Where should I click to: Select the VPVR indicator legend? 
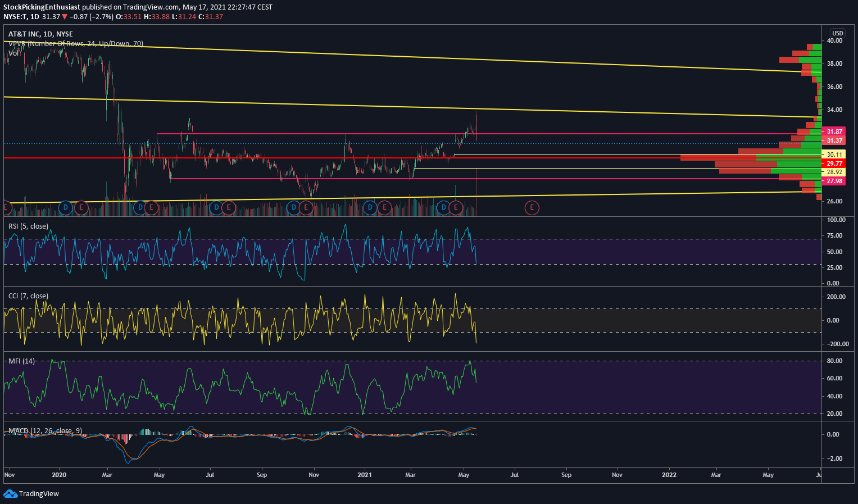pos(76,44)
